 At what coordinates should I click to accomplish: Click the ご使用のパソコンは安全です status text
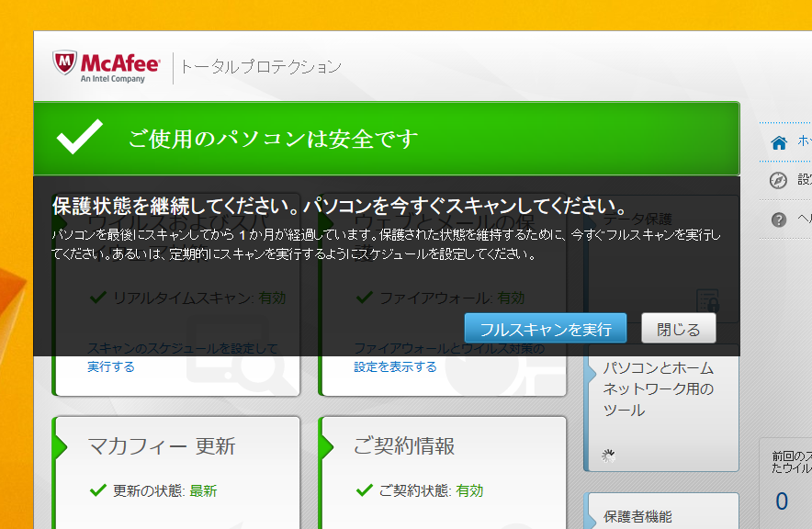(273, 139)
